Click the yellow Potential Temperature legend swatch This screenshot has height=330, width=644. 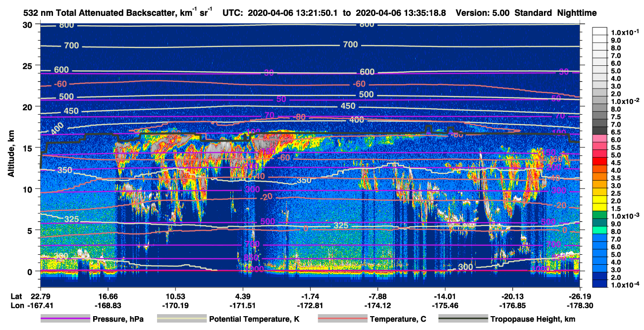182,319
